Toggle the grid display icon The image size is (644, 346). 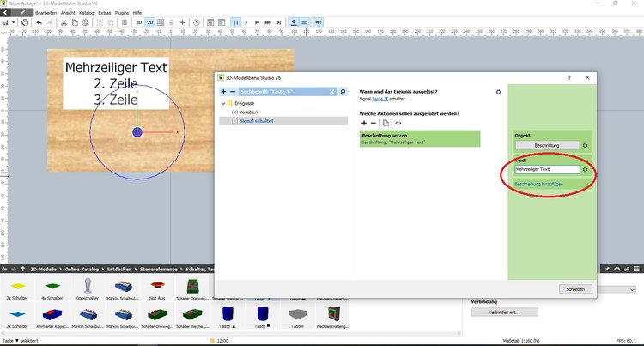(161, 22)
